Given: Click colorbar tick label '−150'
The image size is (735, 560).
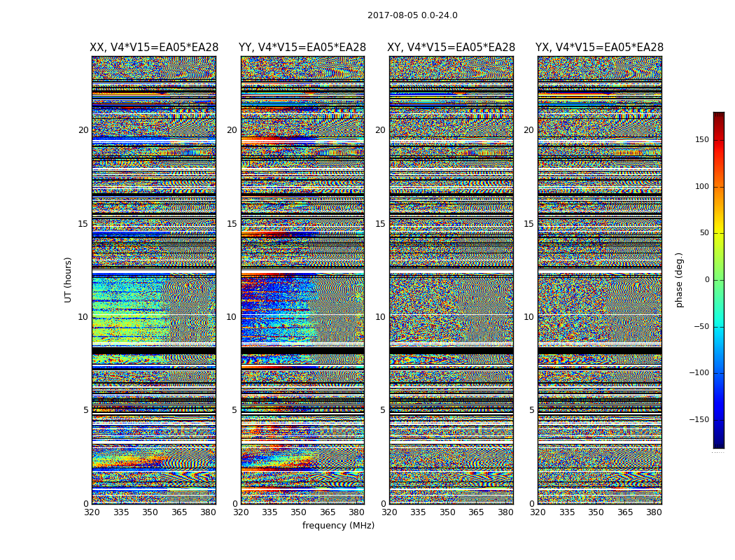Looking at the screenshot, I should pos(699,419).
